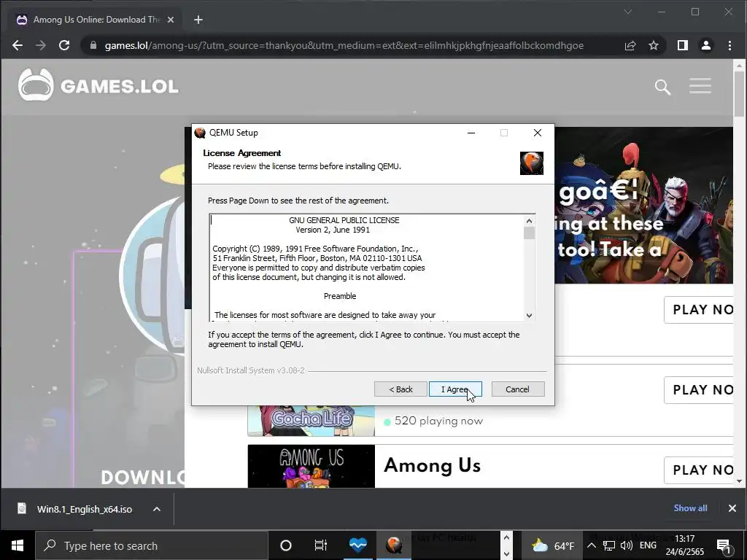Screen dimensions: 747x560
Task: Click the games.lol address bar
Action: tap(344, 45)
